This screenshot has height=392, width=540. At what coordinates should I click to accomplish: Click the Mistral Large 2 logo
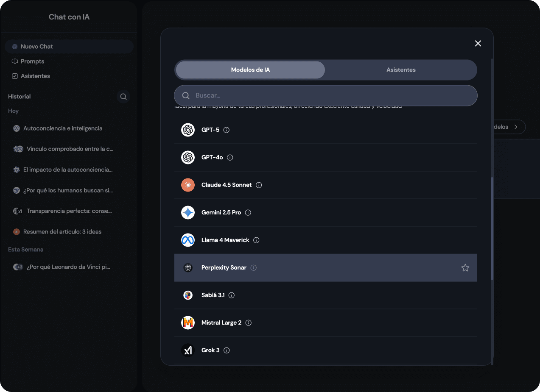click(x=188, y=322)
